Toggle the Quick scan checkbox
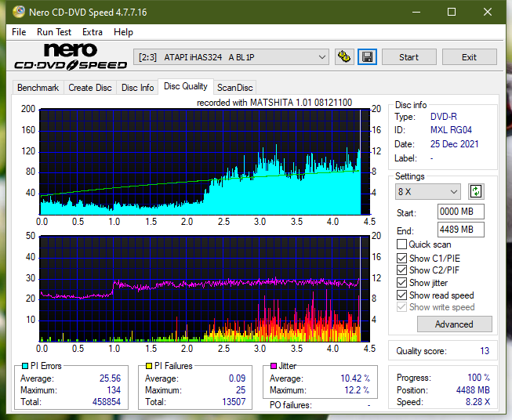 tap(401, 244)
